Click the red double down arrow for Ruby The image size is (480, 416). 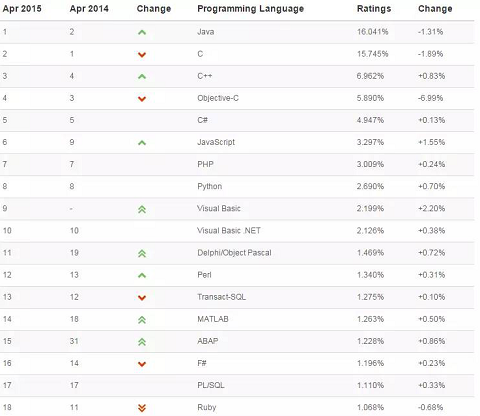pyautogui.click(x=142, y=408)
